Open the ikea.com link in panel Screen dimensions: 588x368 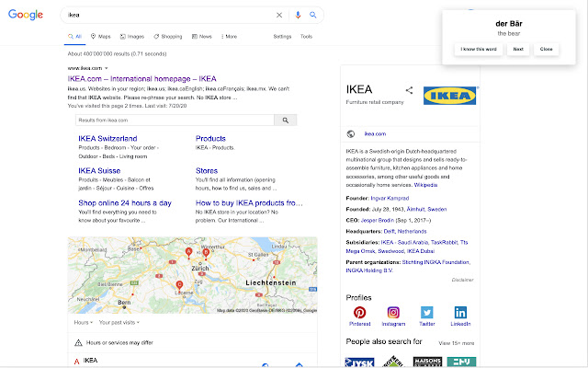coord(375,133)
